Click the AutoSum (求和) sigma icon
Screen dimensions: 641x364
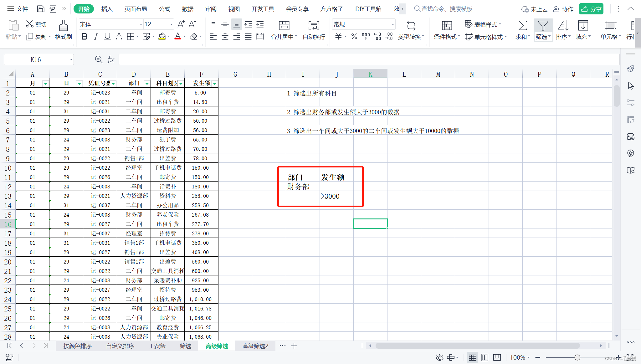(522, 26)
